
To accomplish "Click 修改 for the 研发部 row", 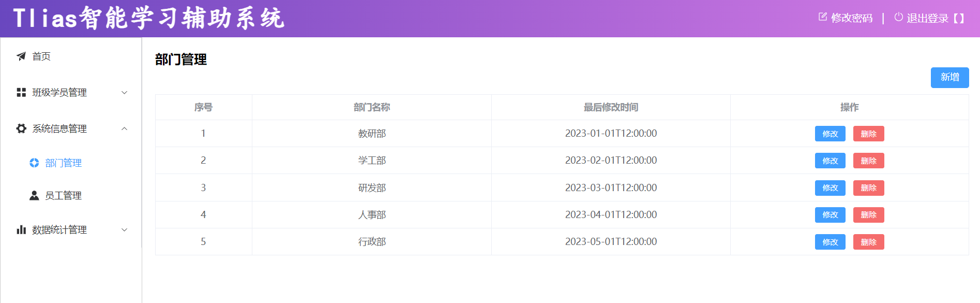I will tap(830, 188).
